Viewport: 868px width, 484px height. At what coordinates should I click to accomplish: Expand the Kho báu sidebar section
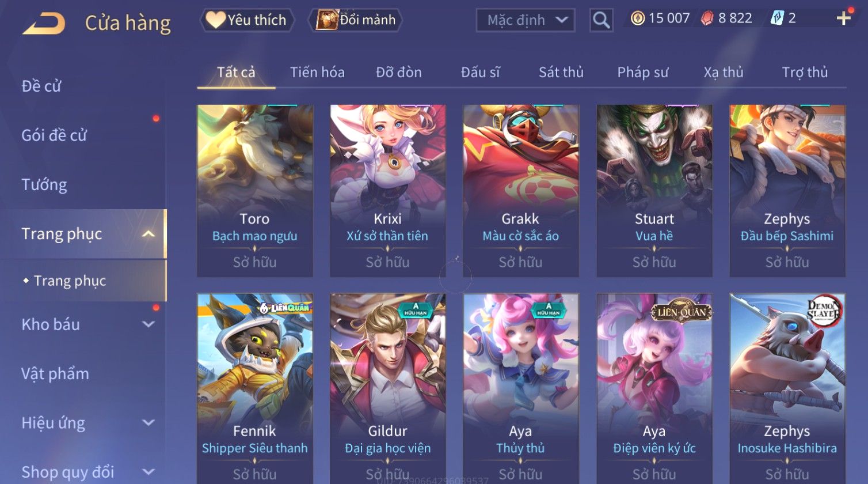coord(149,324)
